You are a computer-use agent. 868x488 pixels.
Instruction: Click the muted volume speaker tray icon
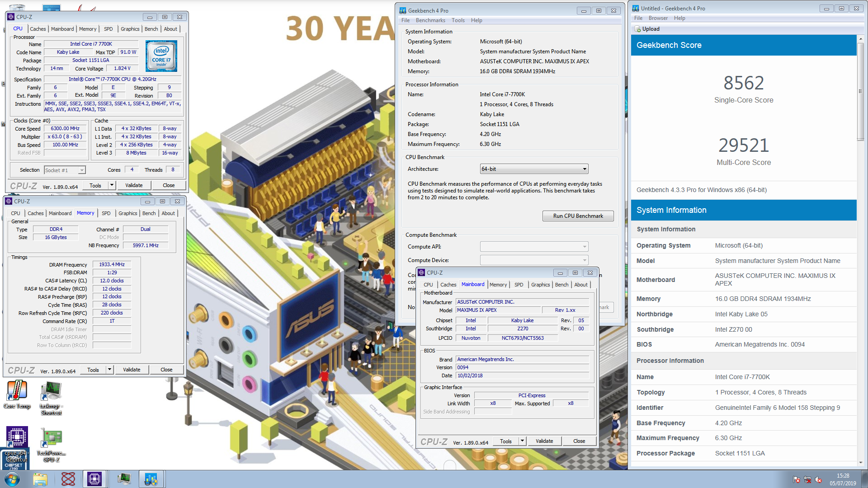(x=818, y=479)
